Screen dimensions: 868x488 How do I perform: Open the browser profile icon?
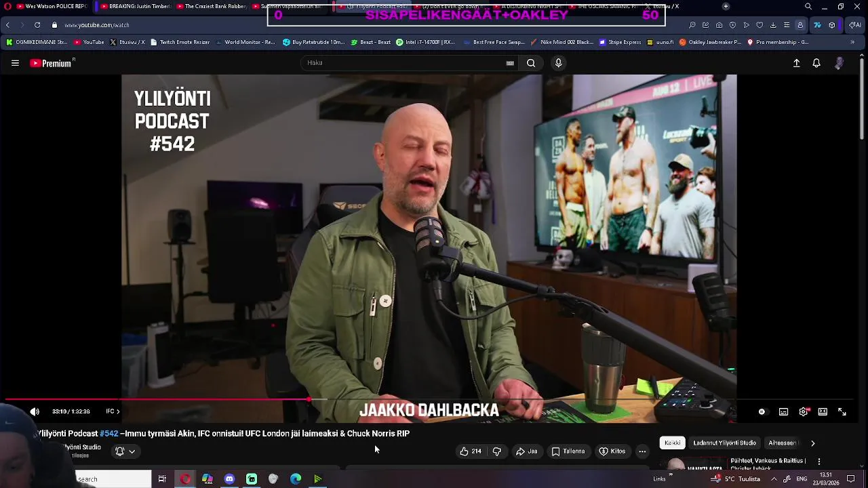[x=800, y=25]
